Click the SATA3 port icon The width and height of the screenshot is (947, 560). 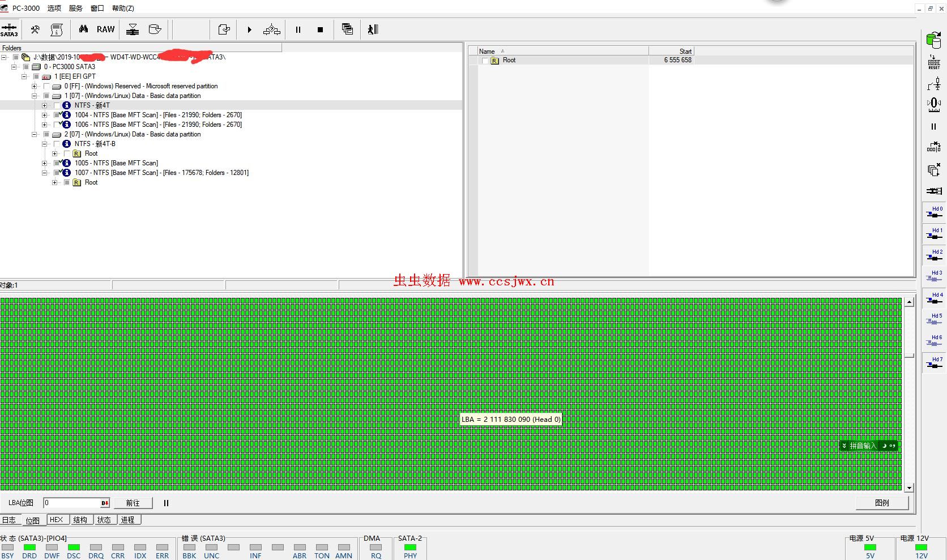[9, 30]
